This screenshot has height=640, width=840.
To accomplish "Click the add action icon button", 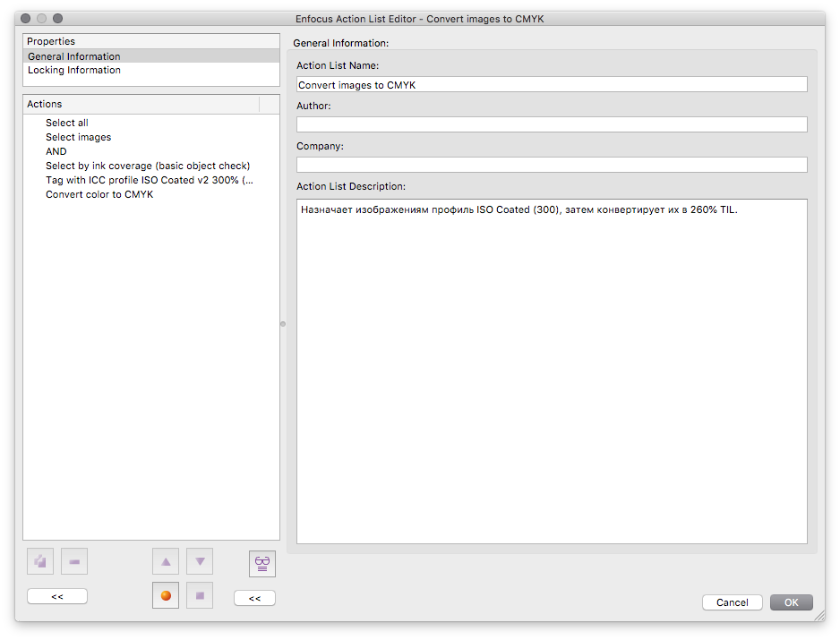I will click(40, 561).
